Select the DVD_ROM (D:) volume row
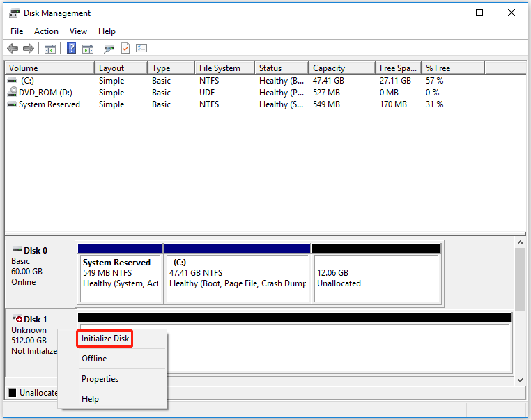Screen dimensions: 531x420 click(45, 93)
